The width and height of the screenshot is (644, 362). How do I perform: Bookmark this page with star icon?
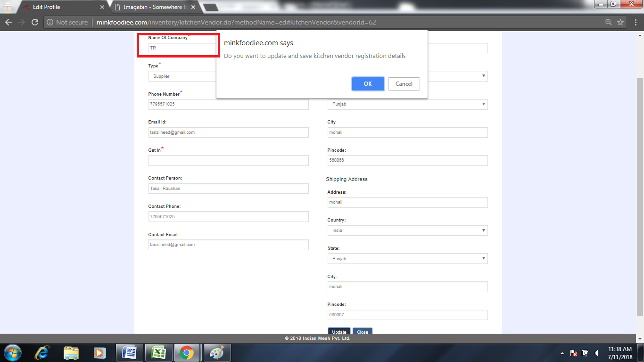pyautogui.click(x=620, y=22)
